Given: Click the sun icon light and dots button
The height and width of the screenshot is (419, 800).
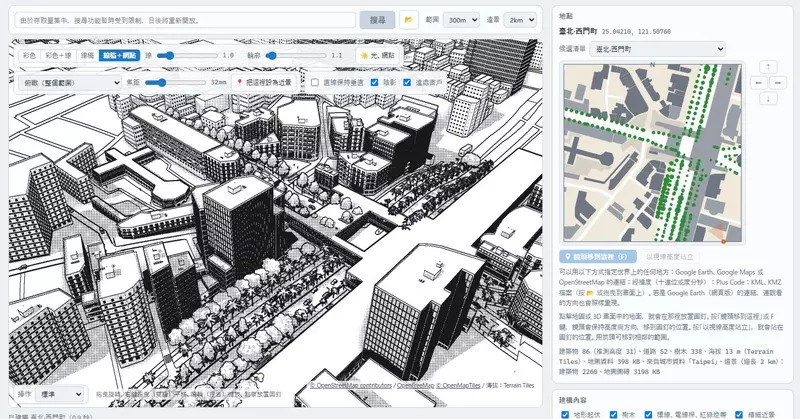Looking at the screenshot, I should click(378, 55).
